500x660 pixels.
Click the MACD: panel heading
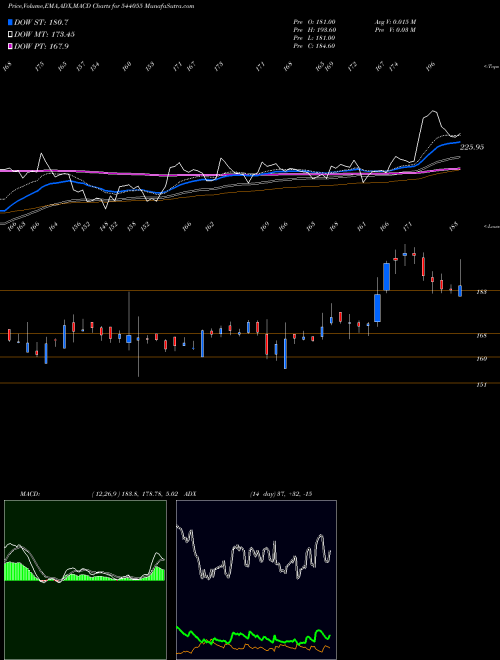click(x=30, y=494)
